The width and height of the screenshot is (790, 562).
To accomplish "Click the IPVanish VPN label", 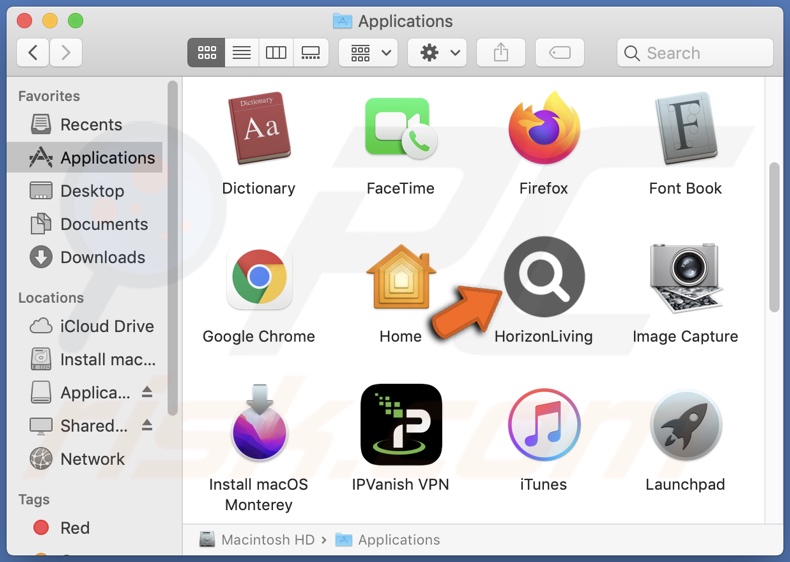I will pyautogui.click(x=401, y=485).
